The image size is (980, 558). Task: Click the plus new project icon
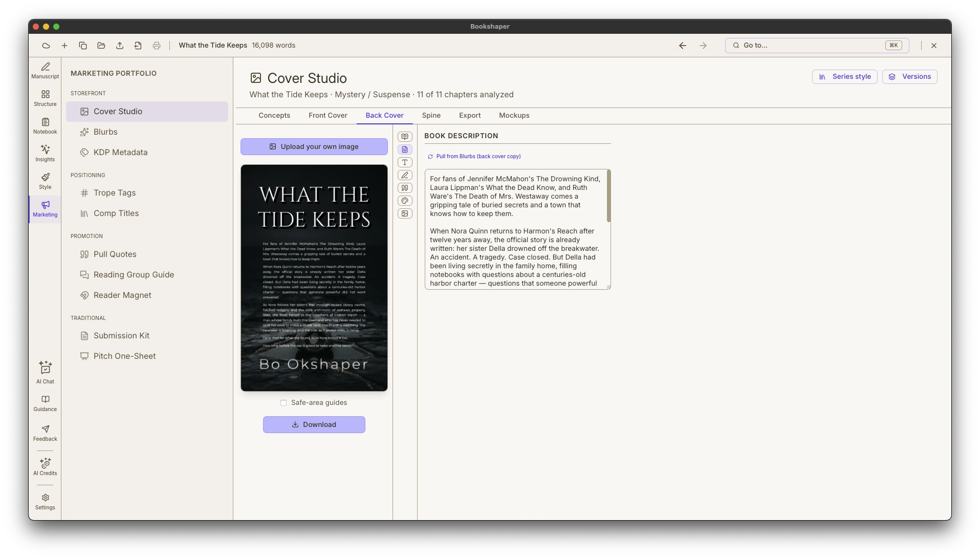(64, 46)
